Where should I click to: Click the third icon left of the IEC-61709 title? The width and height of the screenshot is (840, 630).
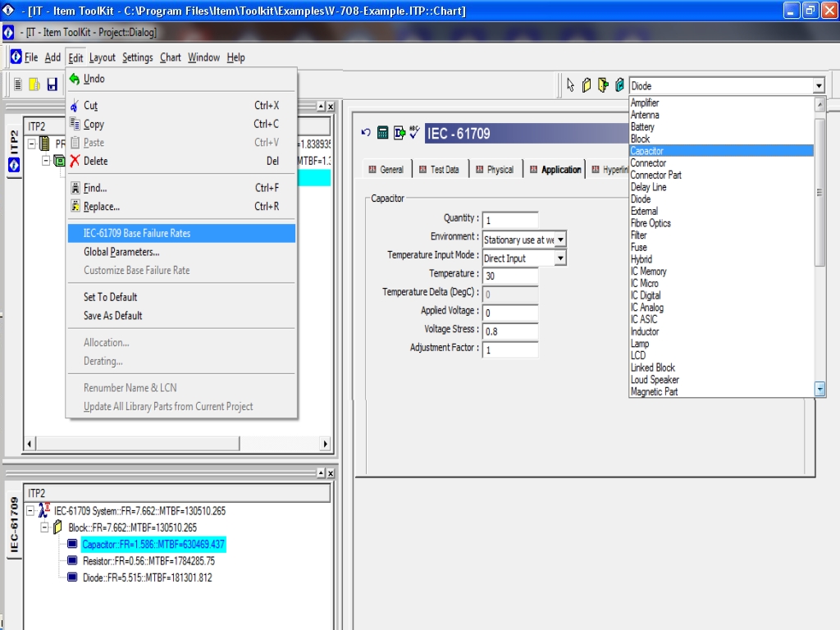coord(399,132)
